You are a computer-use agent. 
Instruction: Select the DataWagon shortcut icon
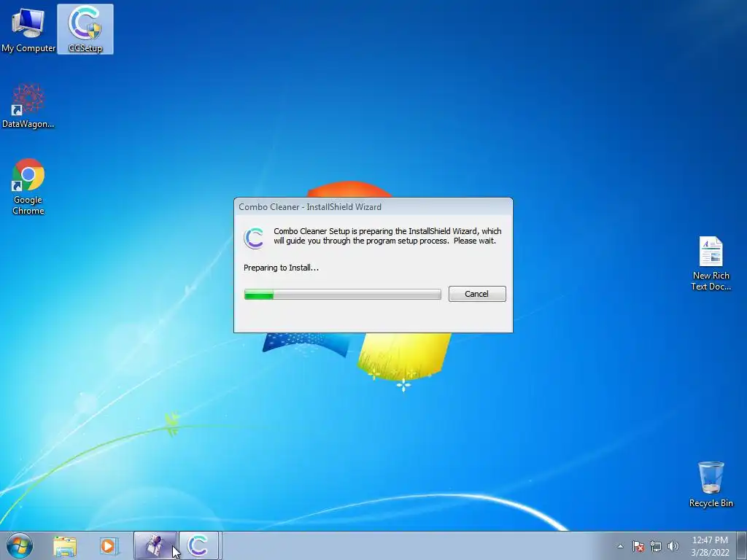tap(28, 106)
